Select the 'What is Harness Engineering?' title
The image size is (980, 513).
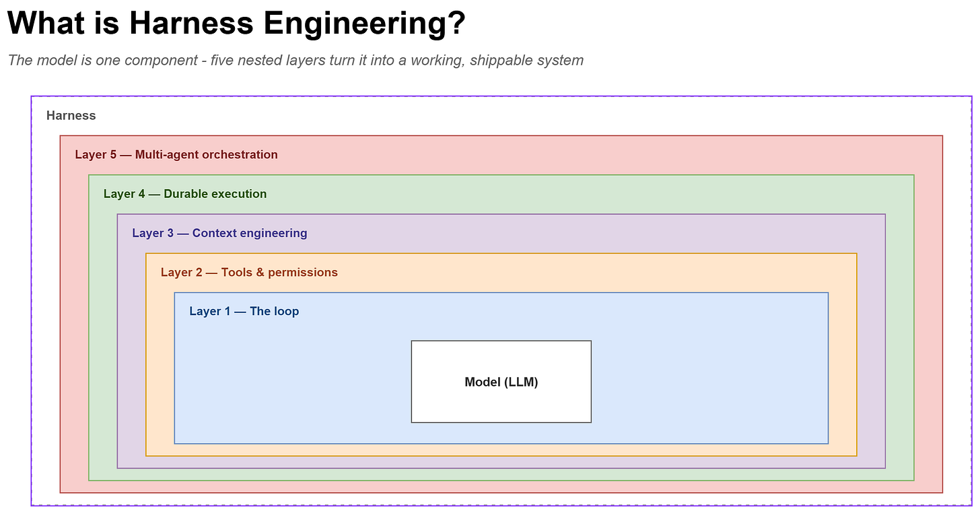pos(236,24)
